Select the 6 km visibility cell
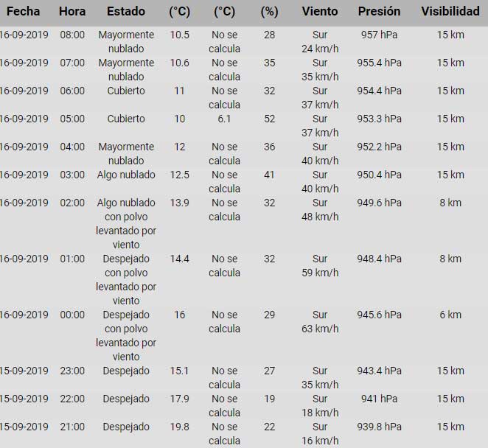488x448 pixels. tap(450, 315)
